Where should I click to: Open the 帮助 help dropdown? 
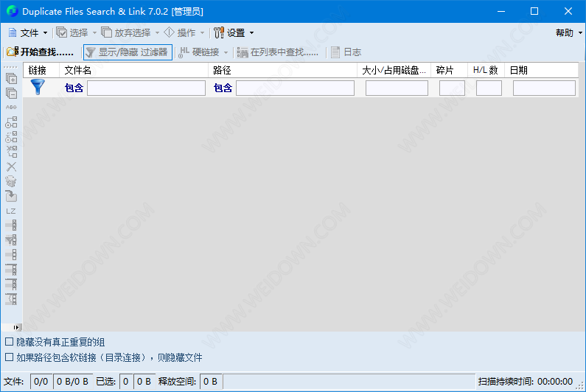pos(567,32)
